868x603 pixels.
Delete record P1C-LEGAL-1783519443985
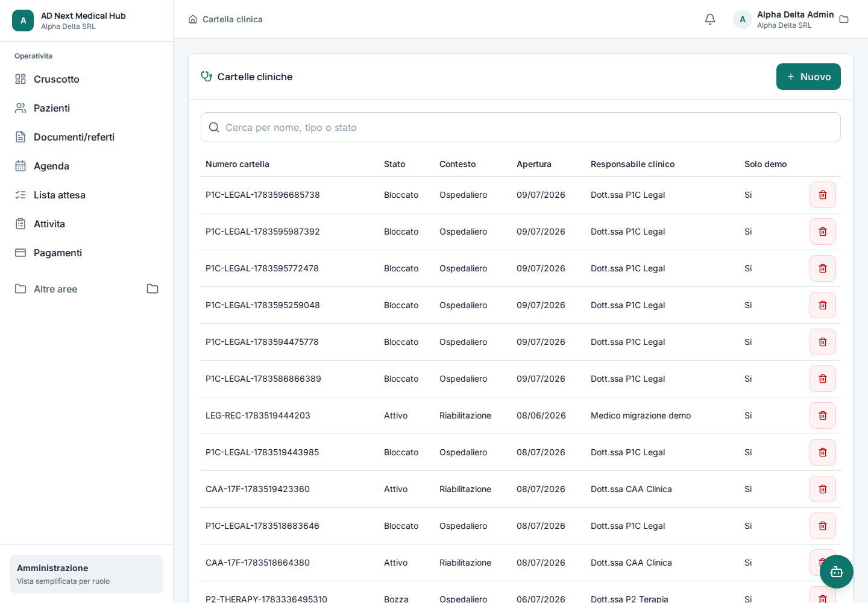[823, 452]
